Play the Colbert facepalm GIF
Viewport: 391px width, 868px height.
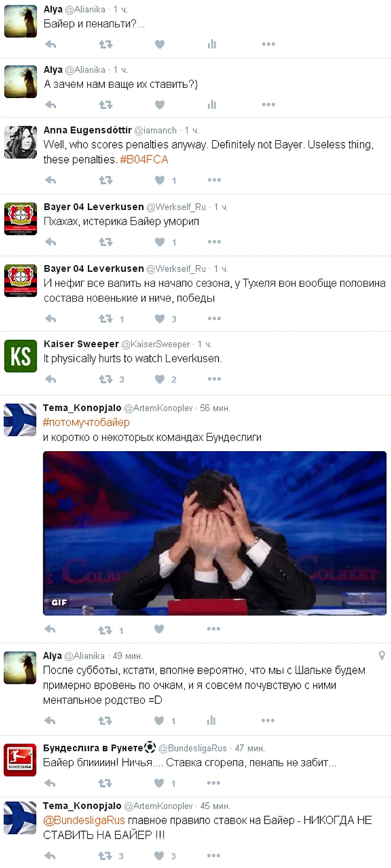click(215, 533)
